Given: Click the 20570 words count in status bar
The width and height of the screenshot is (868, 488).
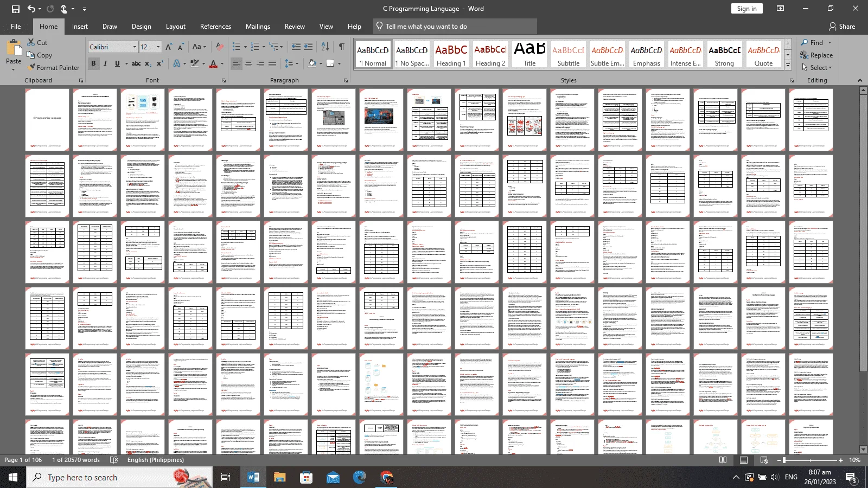Looking at the screenshot, I should [76, 460].
